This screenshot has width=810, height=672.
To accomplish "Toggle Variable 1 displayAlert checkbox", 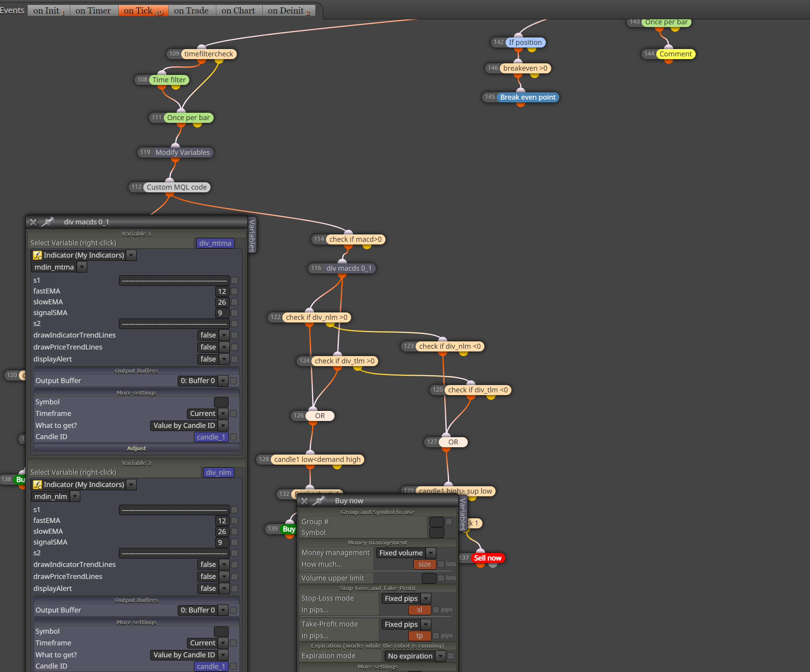I will [234, 359].
